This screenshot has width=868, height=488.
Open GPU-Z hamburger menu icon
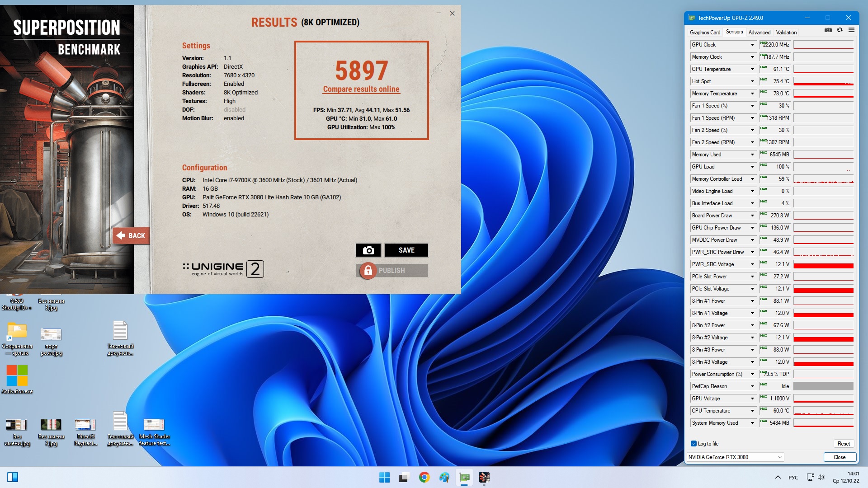click(x=851, y=30)
